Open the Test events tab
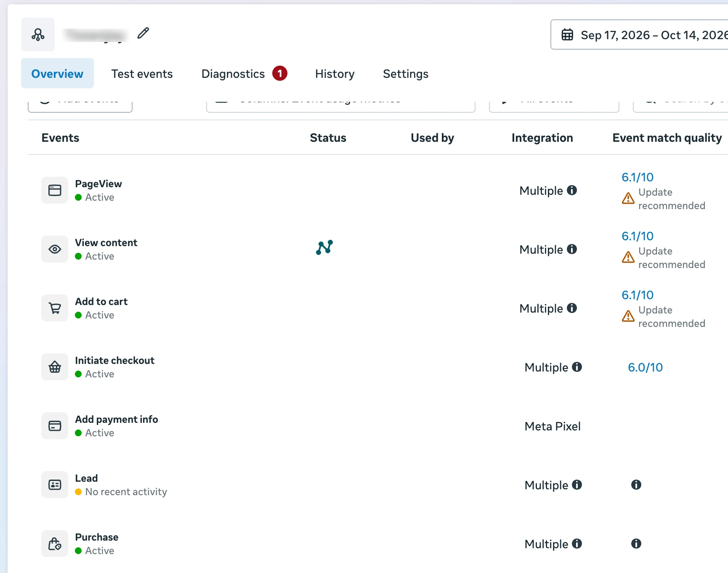728x573 pixels. pos(142,74)
